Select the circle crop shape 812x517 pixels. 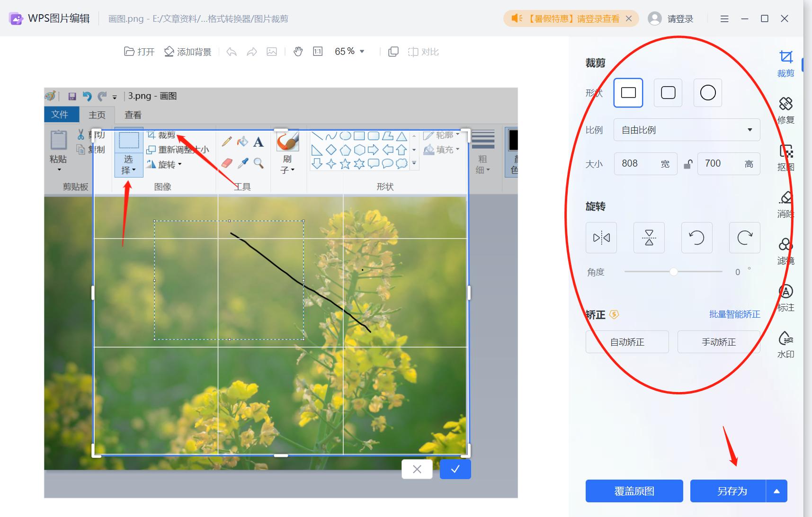click(707, 93)
